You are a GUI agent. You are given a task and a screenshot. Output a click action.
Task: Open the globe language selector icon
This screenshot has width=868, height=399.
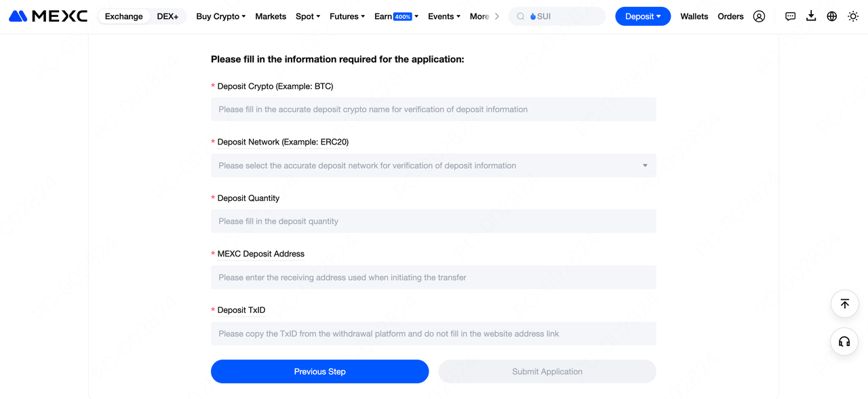tap(832, 16)
